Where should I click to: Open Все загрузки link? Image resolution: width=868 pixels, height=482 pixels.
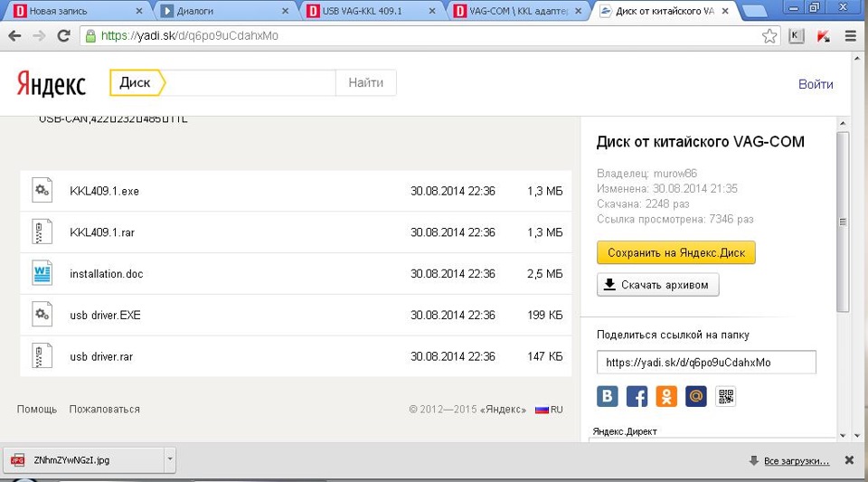click(796, 461)
